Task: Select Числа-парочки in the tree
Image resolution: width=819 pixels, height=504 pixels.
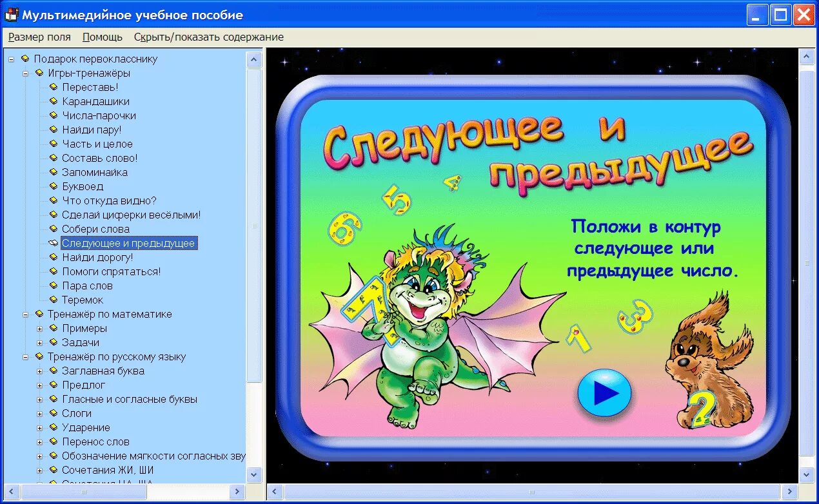Action: click(99, 115)
